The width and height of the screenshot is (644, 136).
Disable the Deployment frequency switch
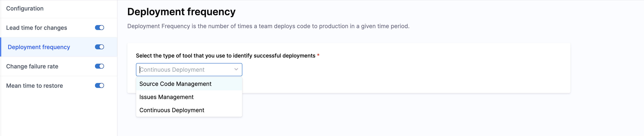pyautogui.click(x=99, y=47)
